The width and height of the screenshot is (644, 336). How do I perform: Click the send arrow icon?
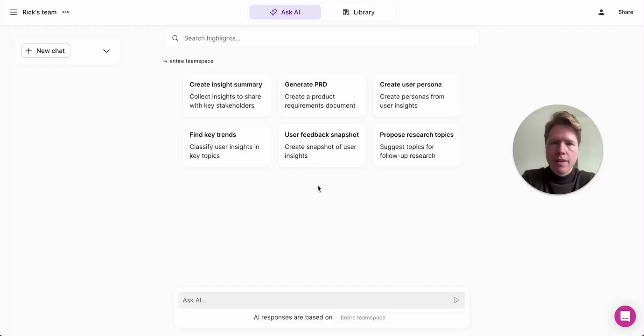(456, 300)
